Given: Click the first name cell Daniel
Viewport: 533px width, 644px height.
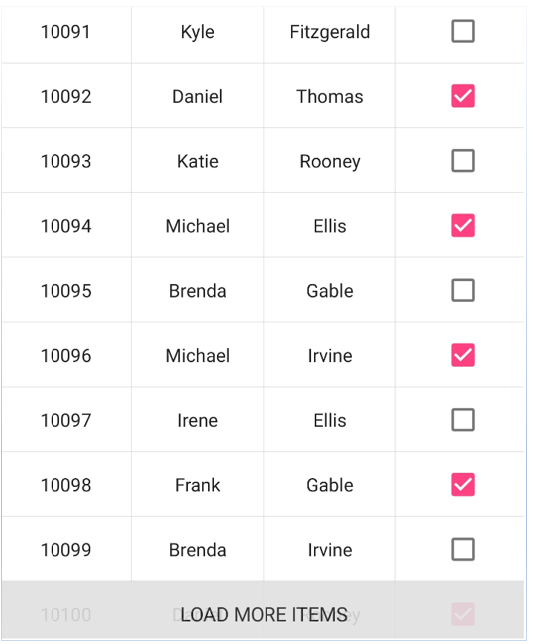Looking at the screenshot, I should [x=198, y=97].
